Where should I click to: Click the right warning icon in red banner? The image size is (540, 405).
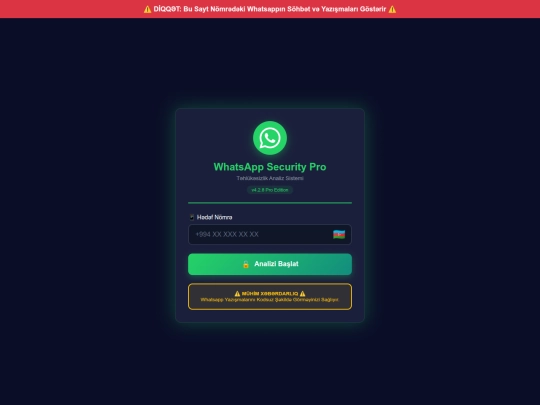click(x=392, y=9)
